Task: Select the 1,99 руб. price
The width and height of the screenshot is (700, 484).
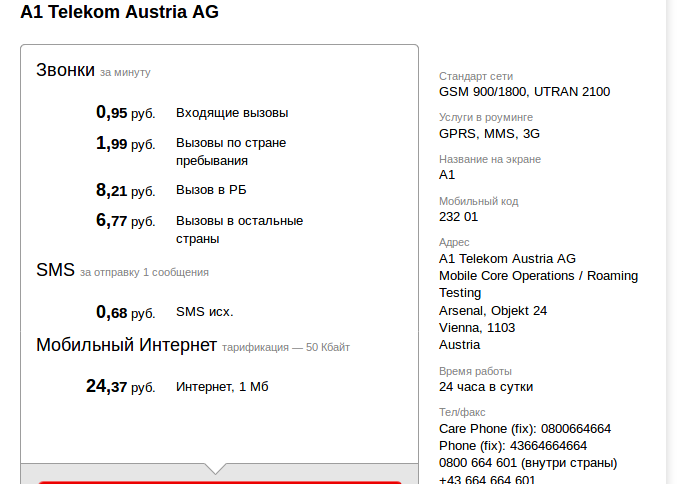Action: [125, 143]
